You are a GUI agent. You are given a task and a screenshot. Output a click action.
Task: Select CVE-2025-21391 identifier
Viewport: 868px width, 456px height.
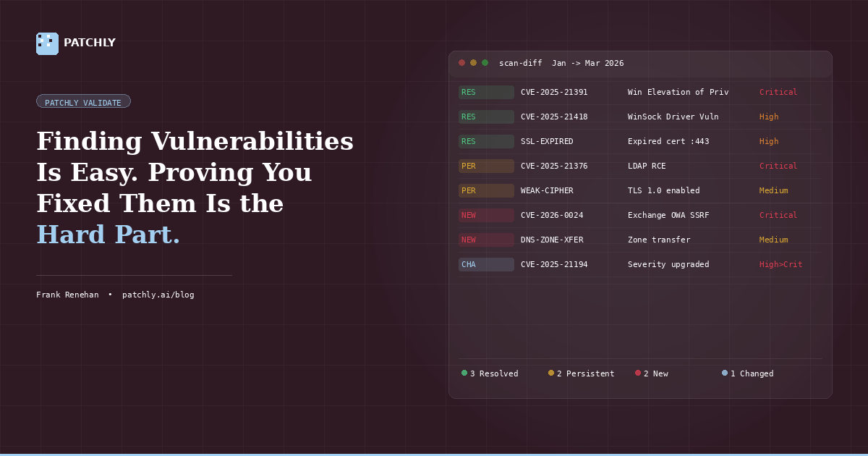point(554,92)
